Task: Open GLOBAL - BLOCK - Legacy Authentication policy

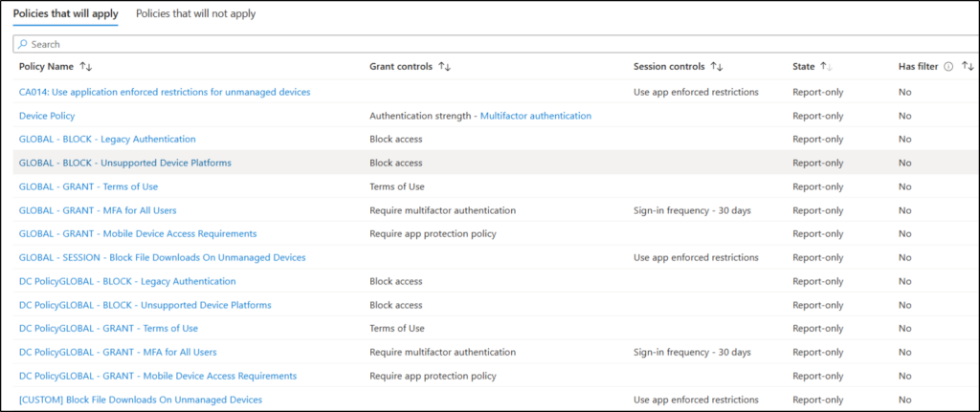Action: point(107,140)
